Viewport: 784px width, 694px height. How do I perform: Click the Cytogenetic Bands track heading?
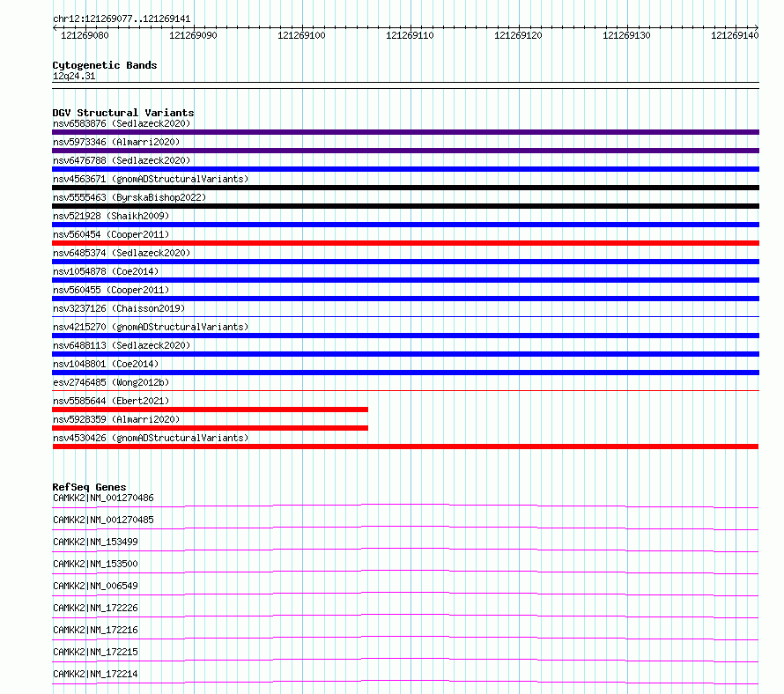[105, 65]
